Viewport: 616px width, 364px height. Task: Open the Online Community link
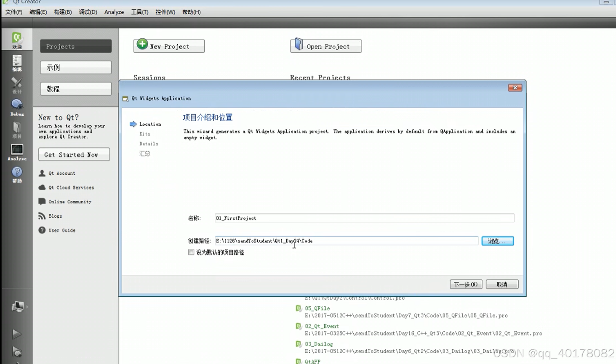click(70, 202)
